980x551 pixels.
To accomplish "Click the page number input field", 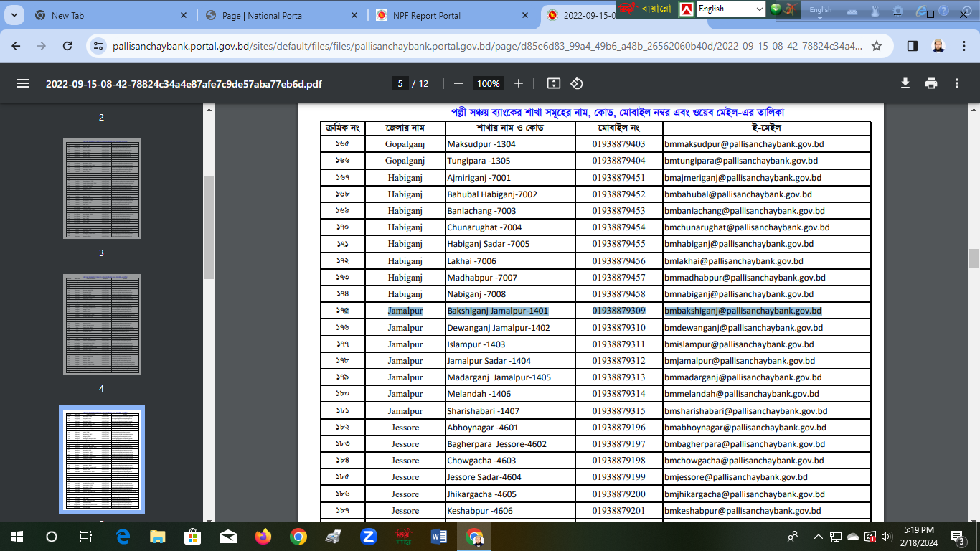I will click(x=400, y=83).
